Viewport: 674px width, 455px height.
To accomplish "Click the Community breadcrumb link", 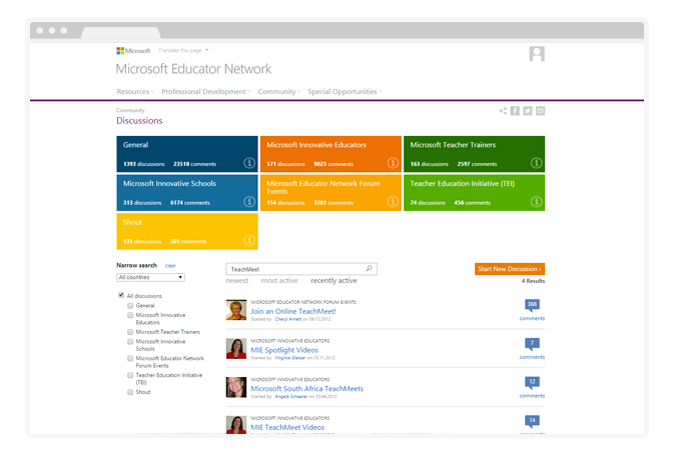I will point(130,110).
